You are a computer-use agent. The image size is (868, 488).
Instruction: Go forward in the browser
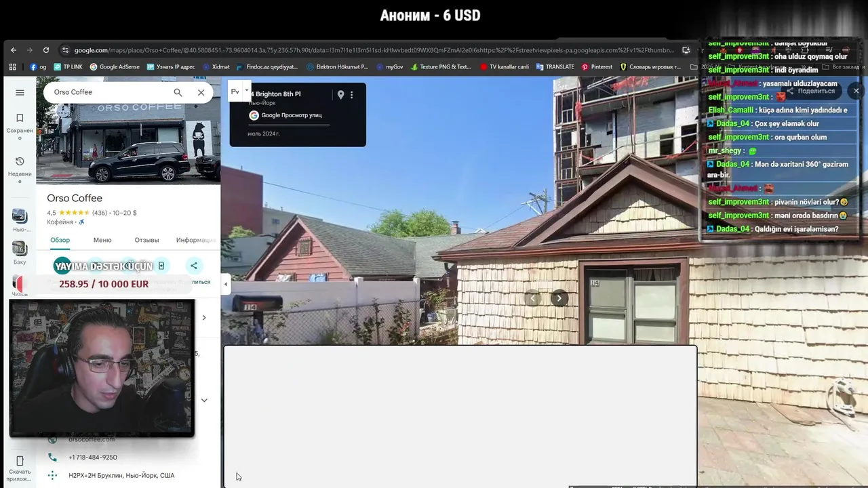[30, 50]
